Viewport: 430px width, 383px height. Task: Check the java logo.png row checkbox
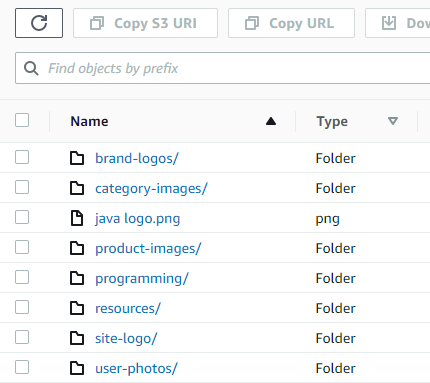[22, 217]
